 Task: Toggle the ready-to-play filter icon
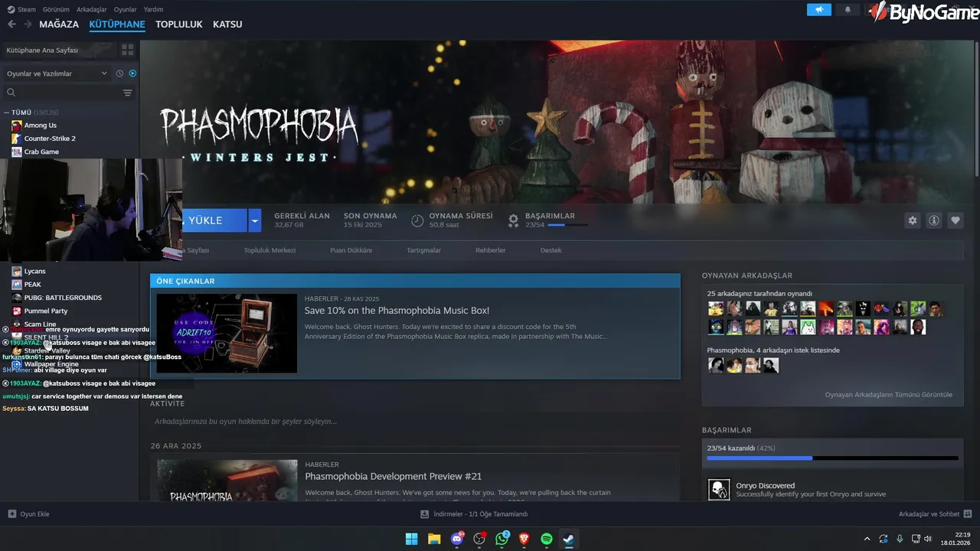pos(132,73)
